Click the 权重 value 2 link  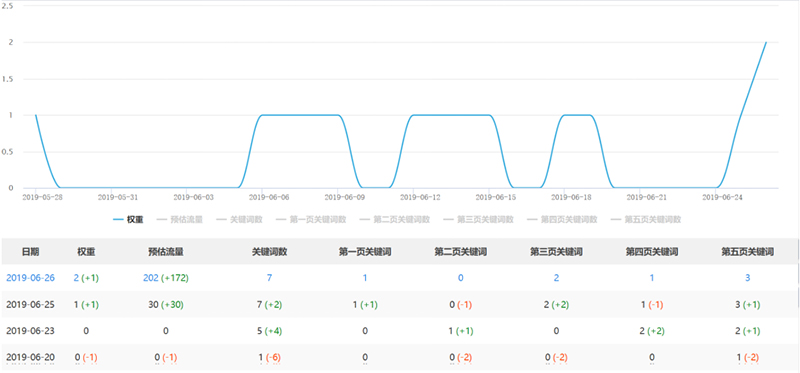(77, 278)
